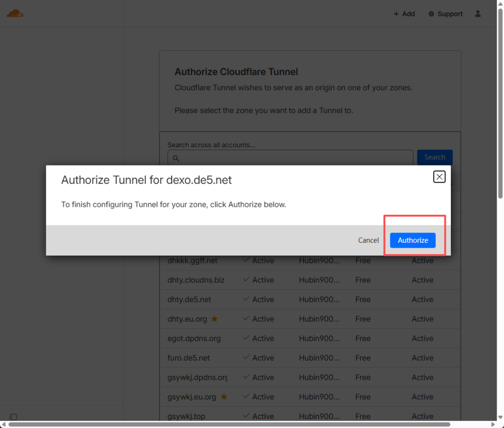Close the Authorize Tunnel dialog with X
The width and height of the screenshot is (504, 428).
[439, 177]
